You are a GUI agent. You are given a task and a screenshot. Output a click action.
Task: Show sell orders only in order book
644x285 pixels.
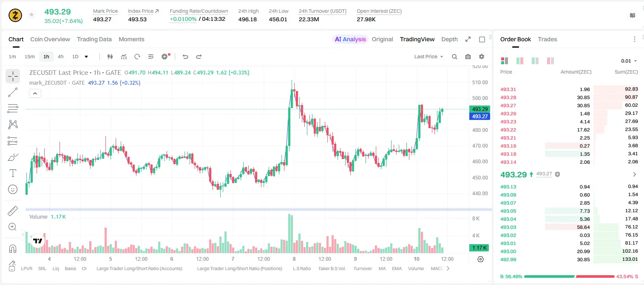click(x=550, y=61)
